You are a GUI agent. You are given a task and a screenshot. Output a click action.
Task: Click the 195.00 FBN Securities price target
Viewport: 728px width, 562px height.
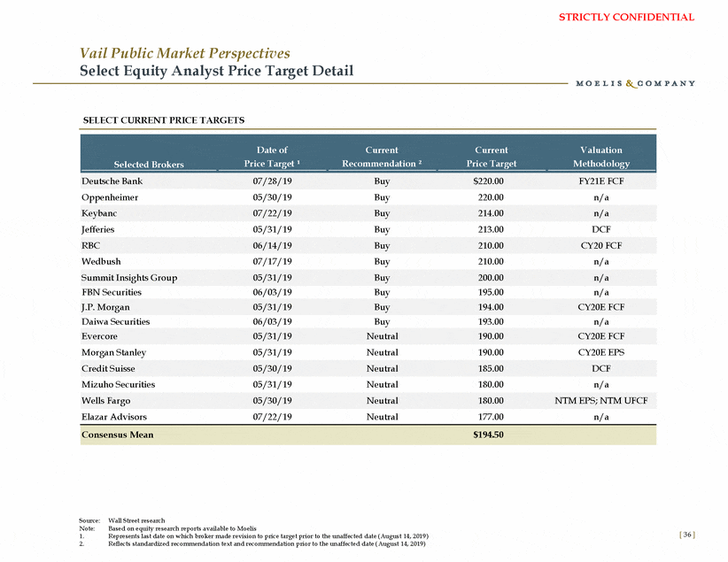point(491,292)
